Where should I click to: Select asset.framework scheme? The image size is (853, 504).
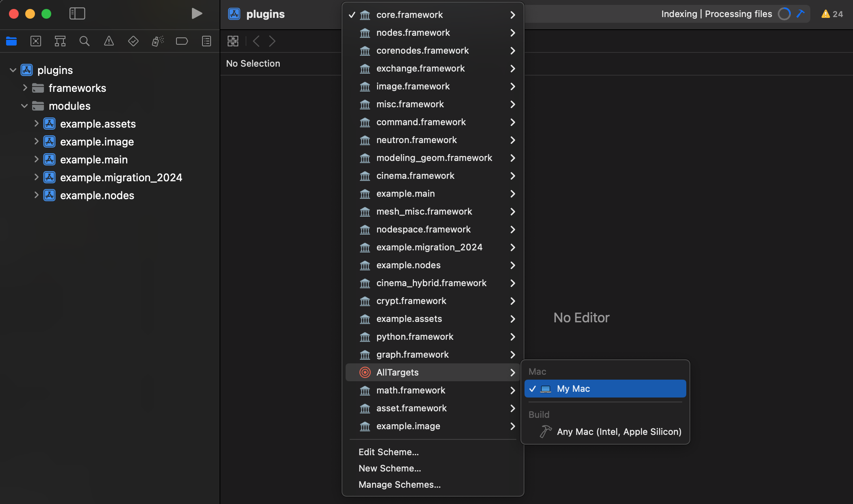click(x=433, y=408)
